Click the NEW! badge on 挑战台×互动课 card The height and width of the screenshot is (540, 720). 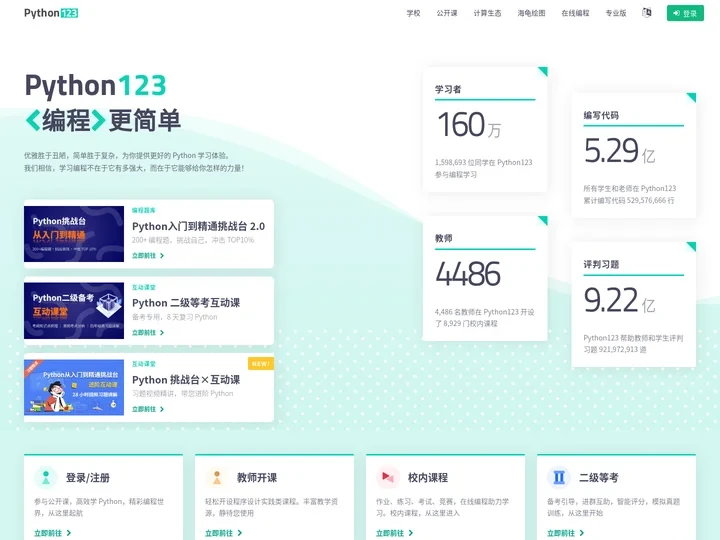[x=261, y=364]
